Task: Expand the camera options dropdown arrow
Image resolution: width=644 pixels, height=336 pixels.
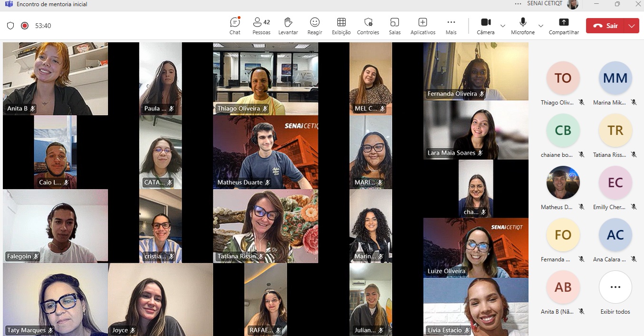Action: [x=503, y=26]
